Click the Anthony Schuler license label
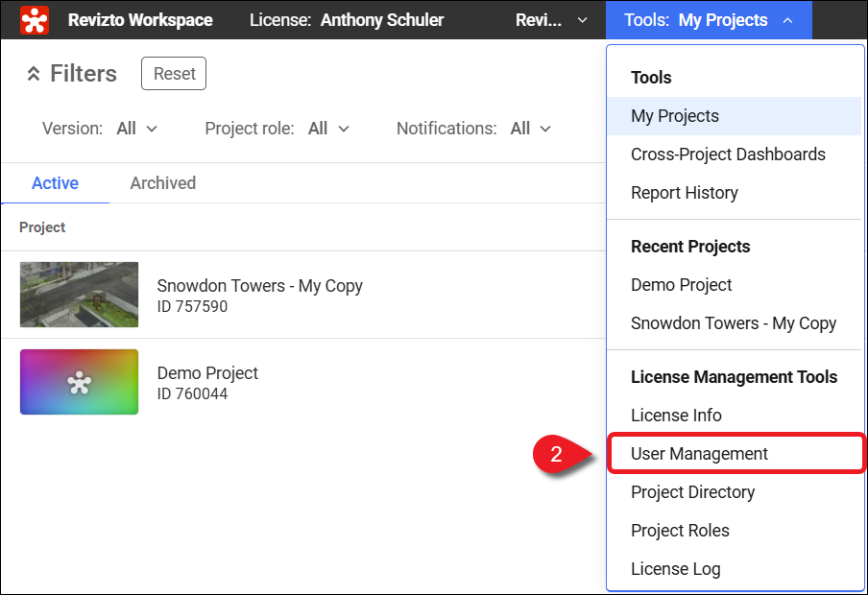The width and height of the screenshot is (868, 595). point(381,20)
